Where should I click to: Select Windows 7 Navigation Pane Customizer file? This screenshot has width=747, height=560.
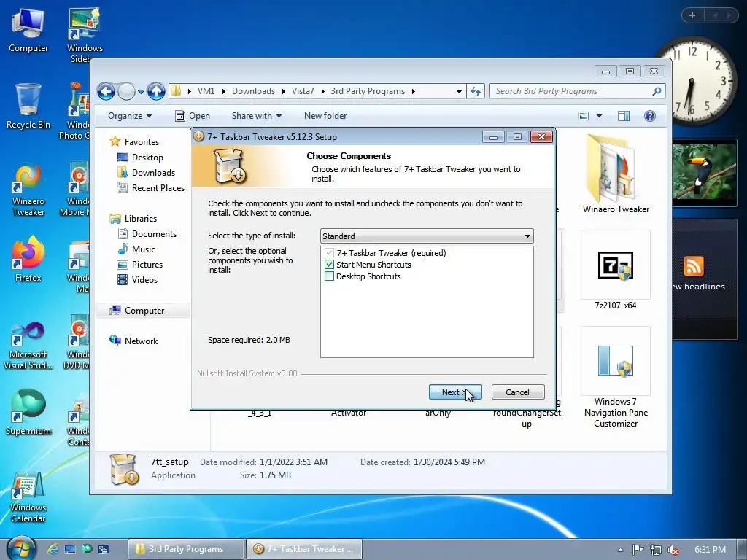[615, 377]
